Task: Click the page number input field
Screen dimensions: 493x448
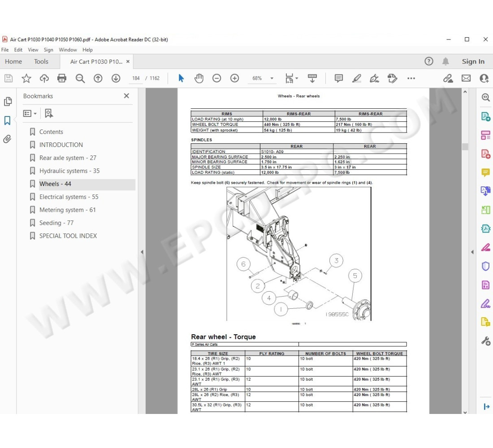Action: [136, 78]
